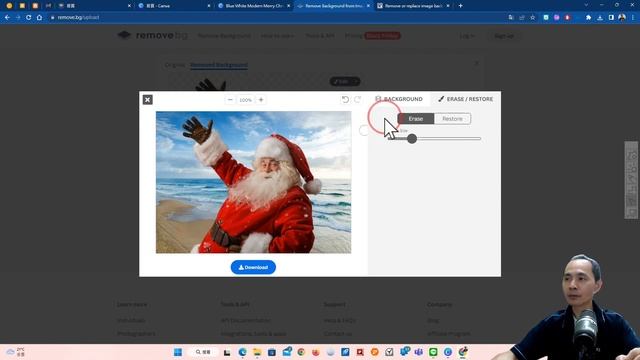640x360 pixels.
Task: Zoom out with the minus button
Action: (x=230, y=100)
